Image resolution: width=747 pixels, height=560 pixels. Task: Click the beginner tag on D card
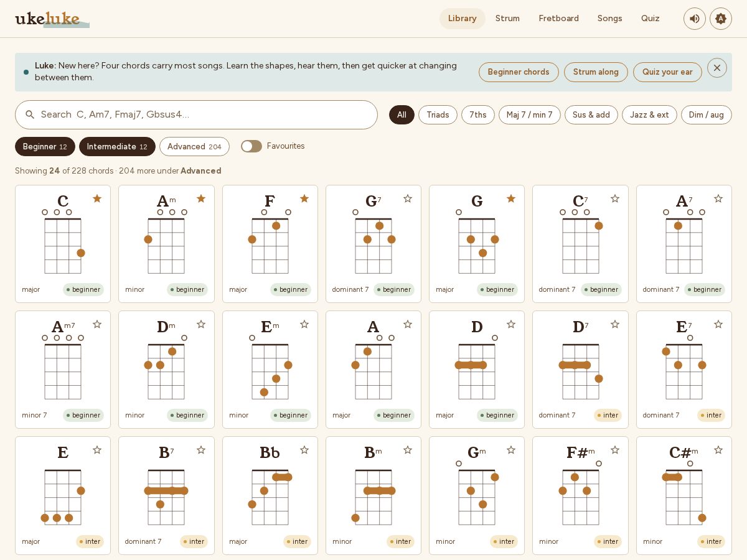(497, 415)
